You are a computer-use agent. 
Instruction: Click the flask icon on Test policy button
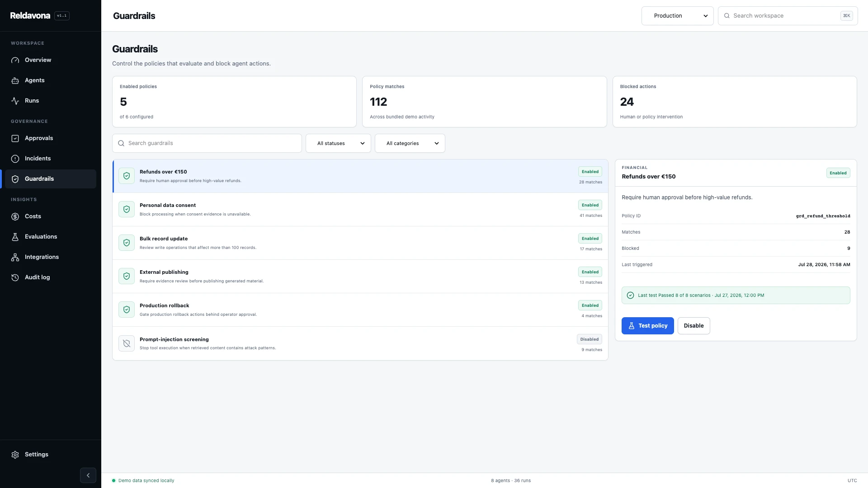point(632,326)
